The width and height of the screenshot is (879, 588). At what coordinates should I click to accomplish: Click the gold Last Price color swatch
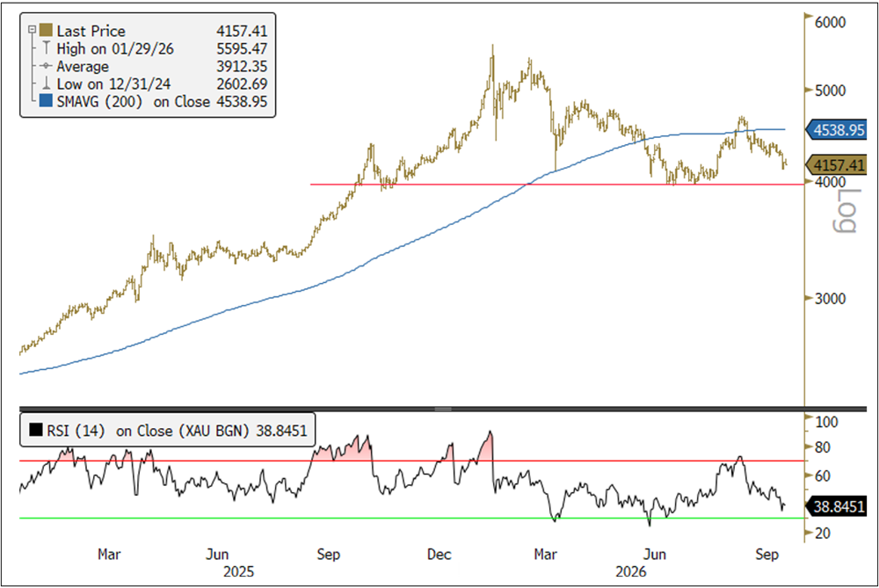46,30
